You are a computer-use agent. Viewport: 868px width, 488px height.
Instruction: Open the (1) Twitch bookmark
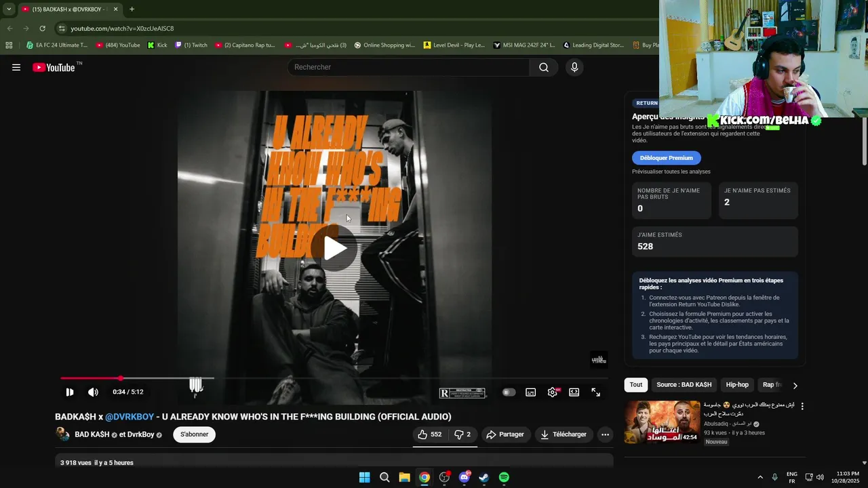[x=191, y=45]
